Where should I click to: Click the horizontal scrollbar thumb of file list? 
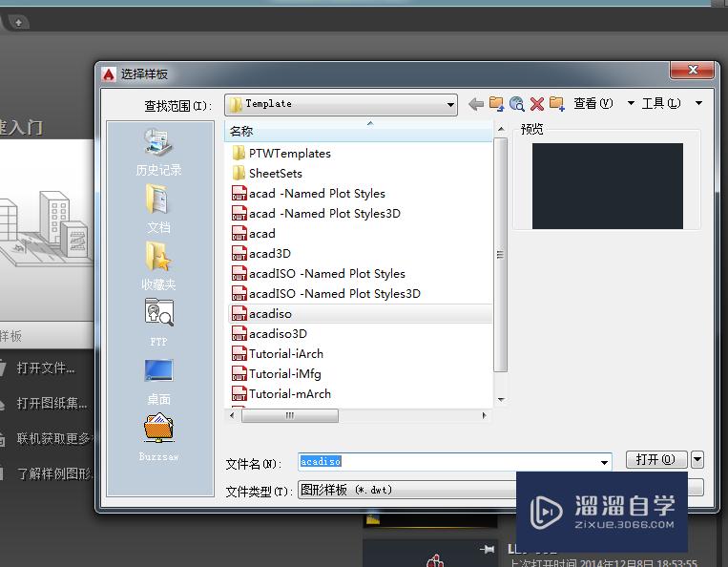click(290, 415)
